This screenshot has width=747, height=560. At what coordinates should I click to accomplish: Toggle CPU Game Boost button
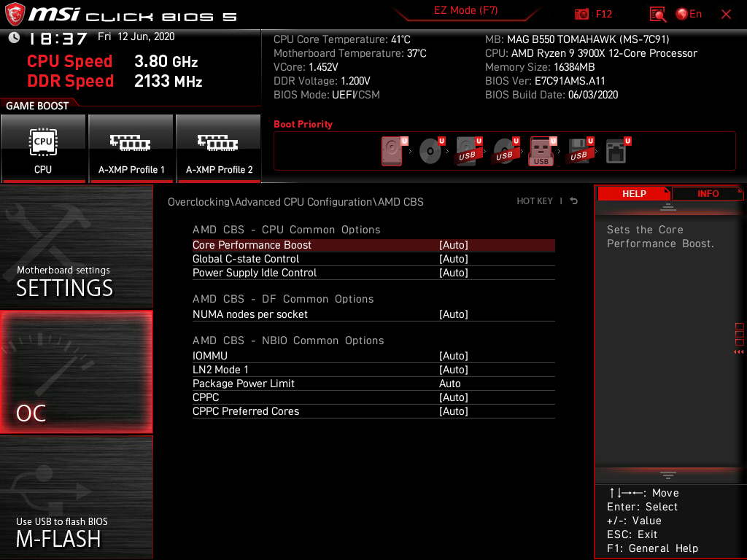pyautogui.click(x=43, y=149)
